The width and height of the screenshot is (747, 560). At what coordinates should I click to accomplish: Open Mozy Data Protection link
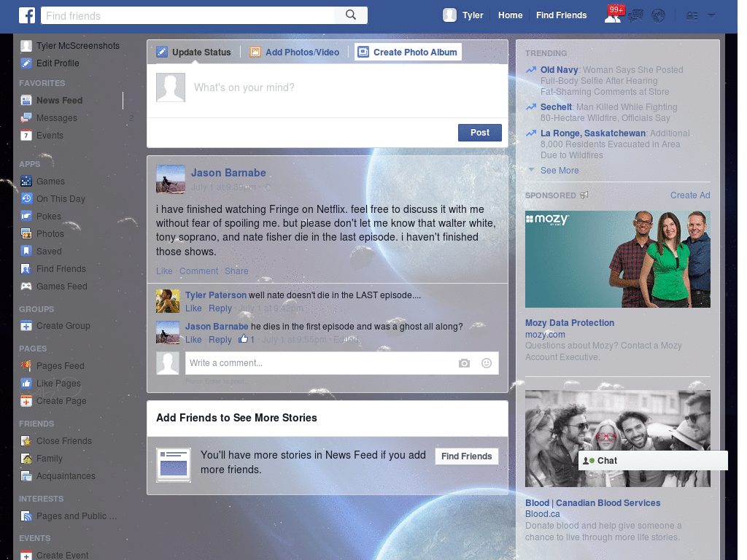pos(569,323)
